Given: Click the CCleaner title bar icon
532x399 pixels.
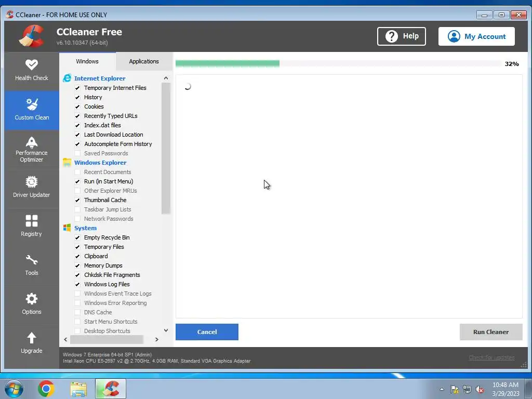Looking at the screenshot, I should (x=10, y=15).
